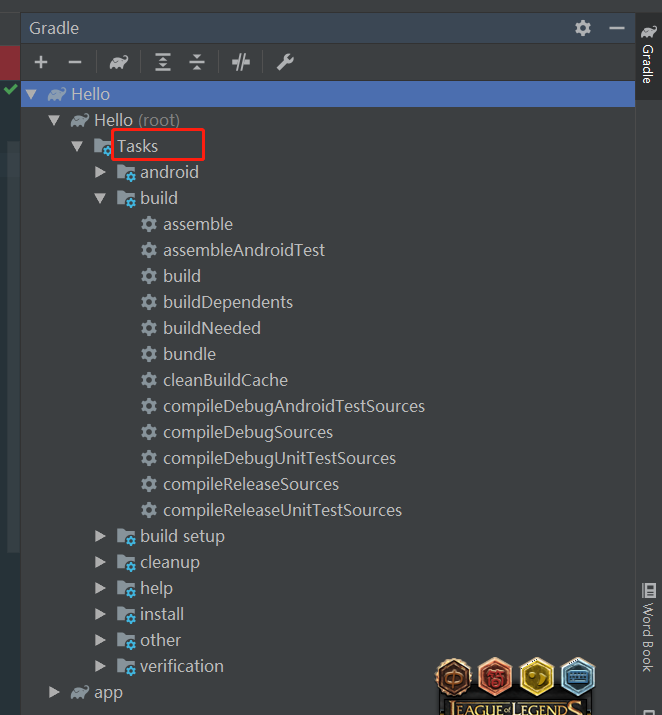662x715 pixels.
Task: Click the assembleAndroidTest gear icon
Action: click(149, 250)
